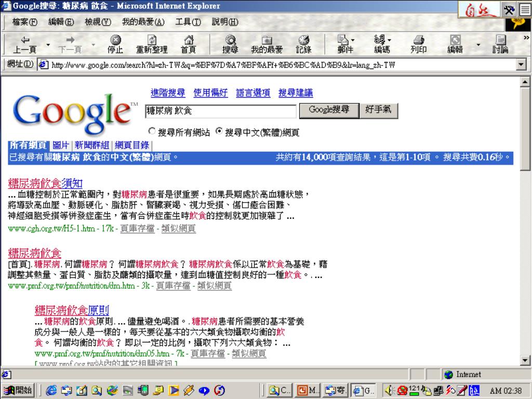
Task: Select the 所有網頁 tab
Action: (x=28, y=145)
